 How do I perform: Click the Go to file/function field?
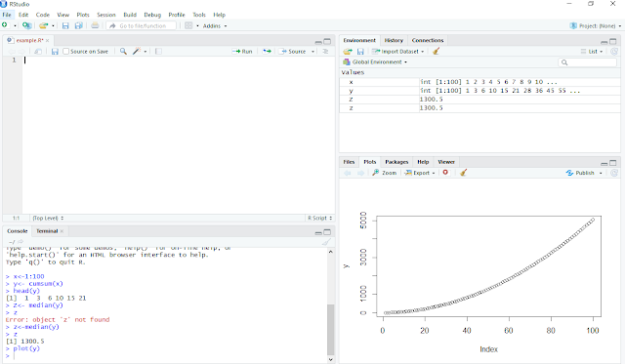[x=142, y=25]
